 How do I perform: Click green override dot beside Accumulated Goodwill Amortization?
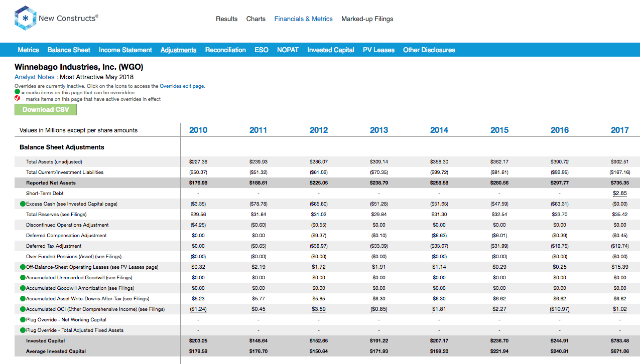coord(23,288)
